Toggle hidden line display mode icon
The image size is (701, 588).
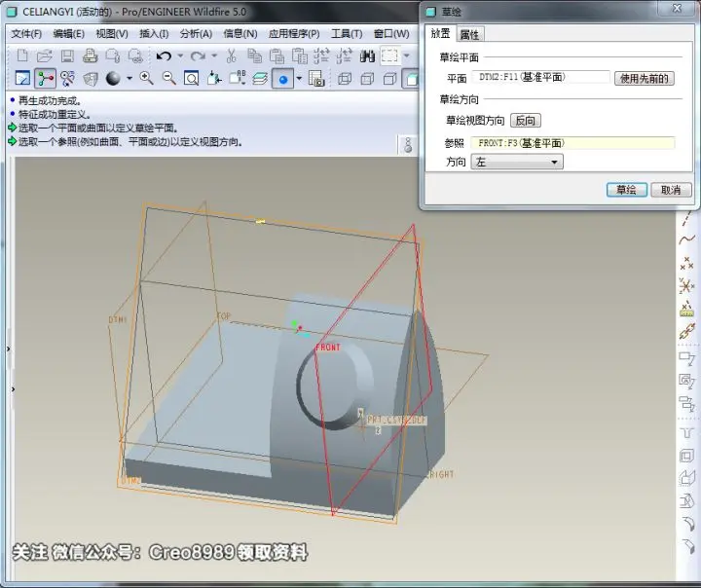click(x=367, y=79)
